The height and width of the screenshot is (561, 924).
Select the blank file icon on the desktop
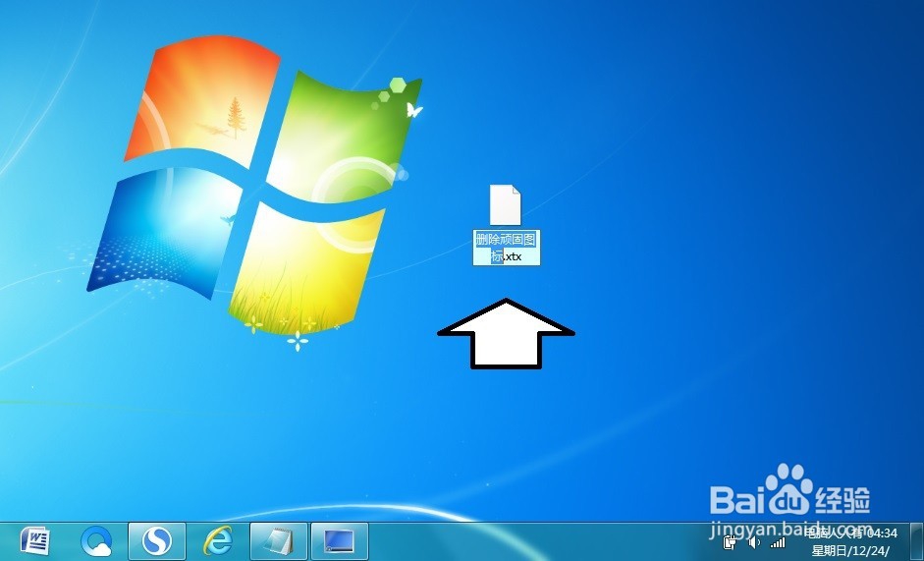point(506,204)
